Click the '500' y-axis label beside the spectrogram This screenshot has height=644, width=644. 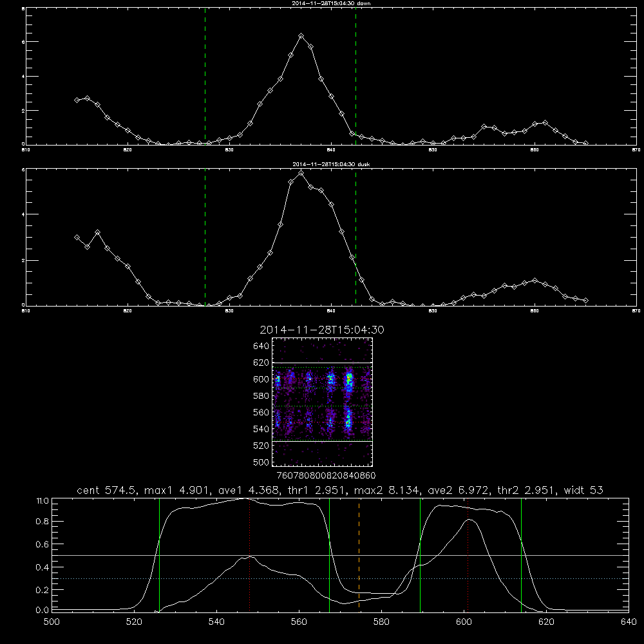(x=261, y=462)
